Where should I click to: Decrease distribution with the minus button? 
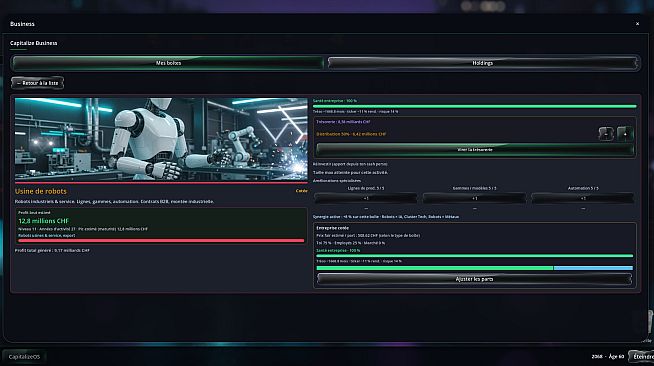606,134
